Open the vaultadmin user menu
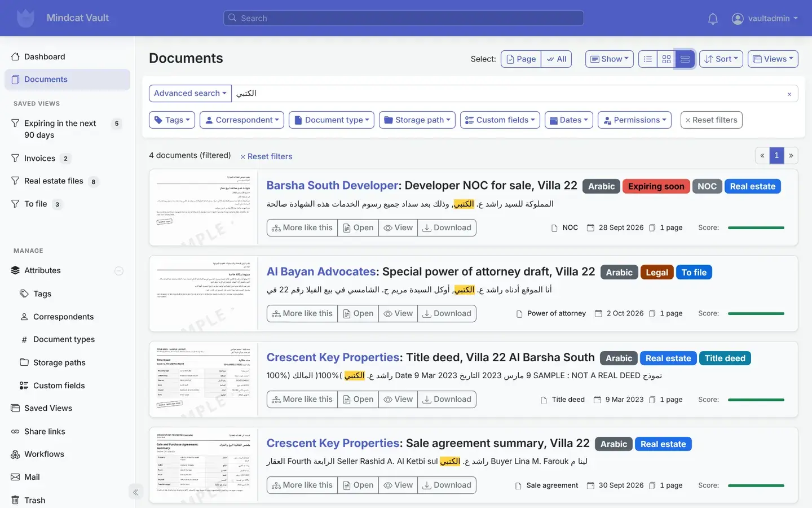Viewport: 812px width, 508px height. tap(765, 18)
